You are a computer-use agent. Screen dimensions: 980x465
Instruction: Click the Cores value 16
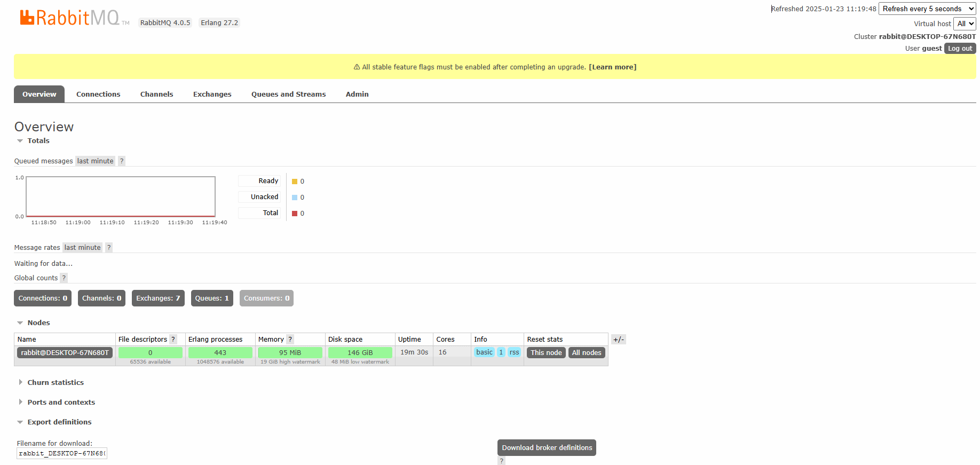pos(442,352)
